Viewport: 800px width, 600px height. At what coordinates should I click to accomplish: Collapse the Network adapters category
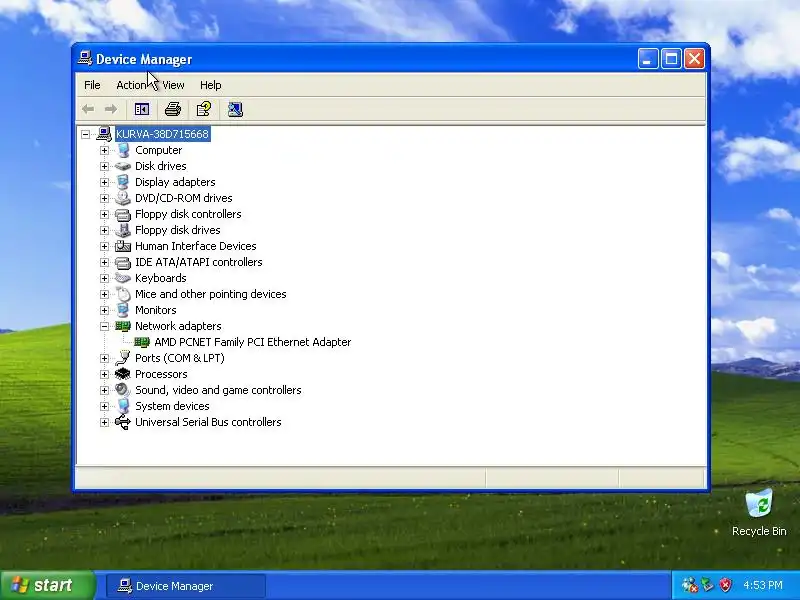pos(105,326)
